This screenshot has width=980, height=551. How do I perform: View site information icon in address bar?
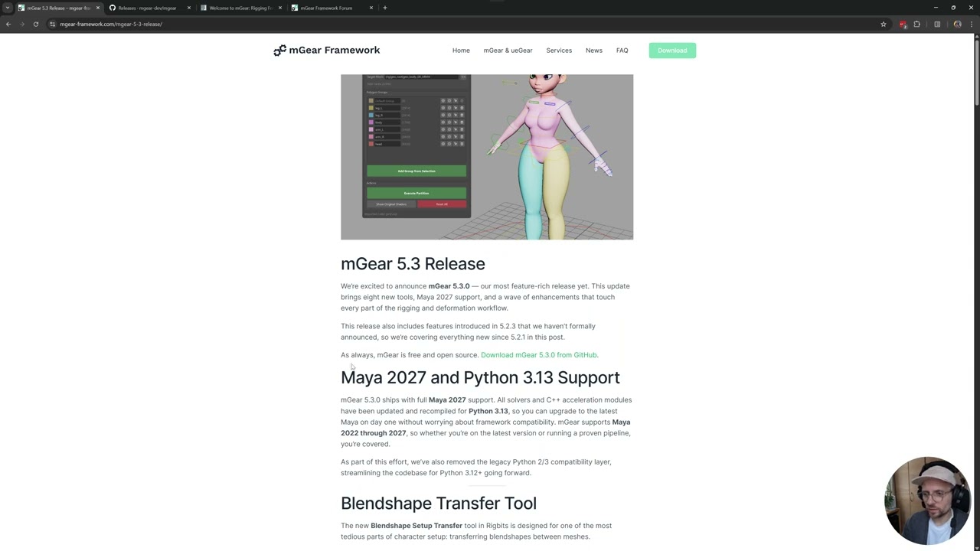pyautogui.click(x=52, y=24)
